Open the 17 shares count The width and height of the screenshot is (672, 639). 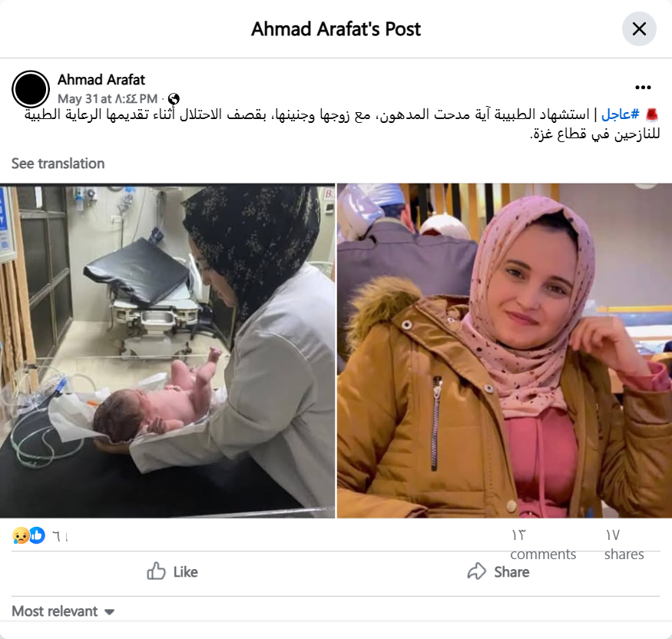(x=624, y=545)
